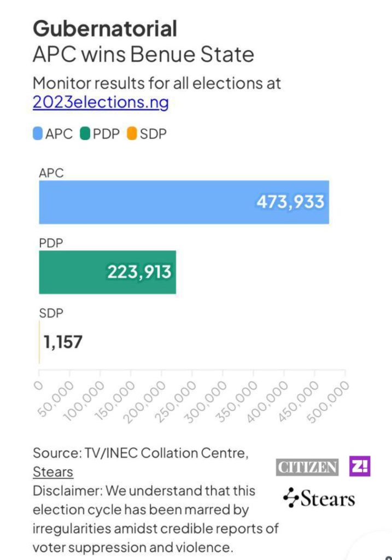Click the 223,913 vote count label
Image resolution: width=392 pixels, height=560 pixels.
[139, 272]
